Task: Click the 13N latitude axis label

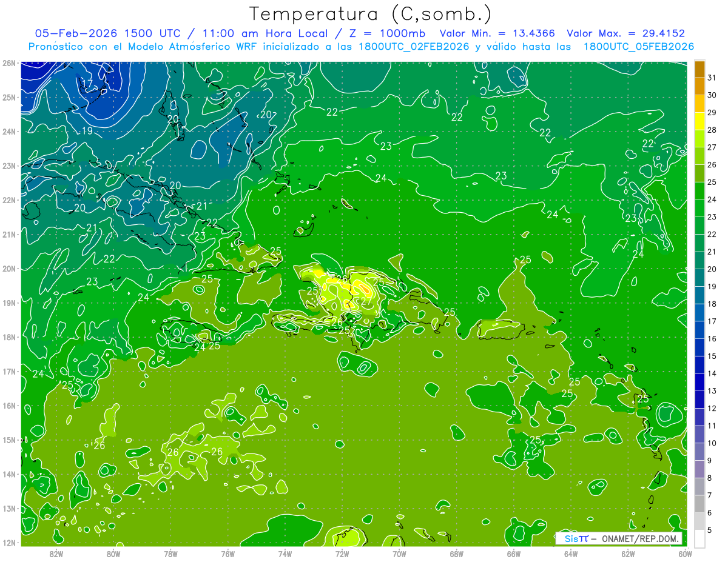Action: coord(9,508)
